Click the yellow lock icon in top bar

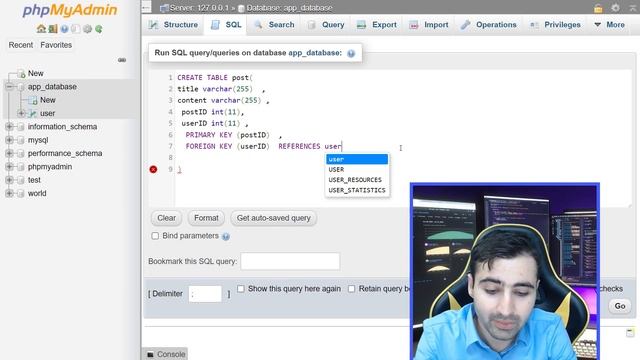[598, 8]
